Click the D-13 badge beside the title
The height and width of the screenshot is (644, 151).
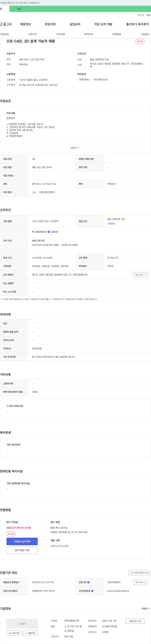(x=140, y=42)
